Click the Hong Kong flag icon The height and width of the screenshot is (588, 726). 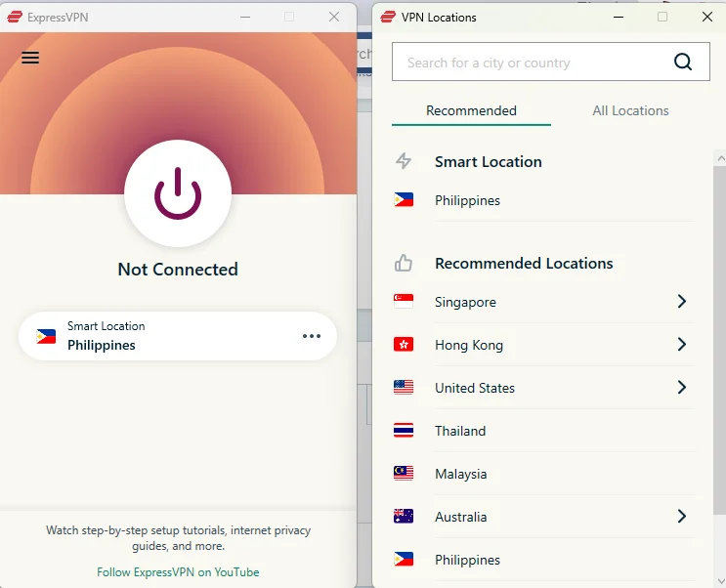coord(404,345)
